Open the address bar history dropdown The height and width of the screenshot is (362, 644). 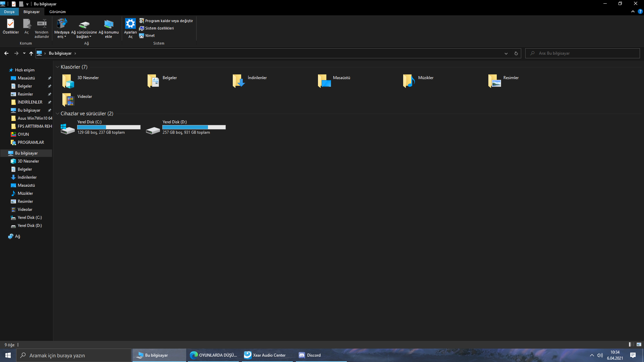tap(506, 53)
